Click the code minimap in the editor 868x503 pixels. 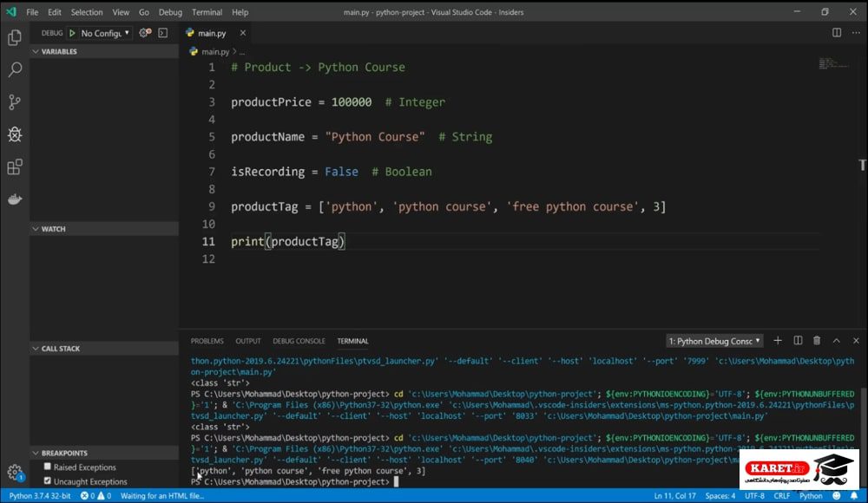coord(833,63)
